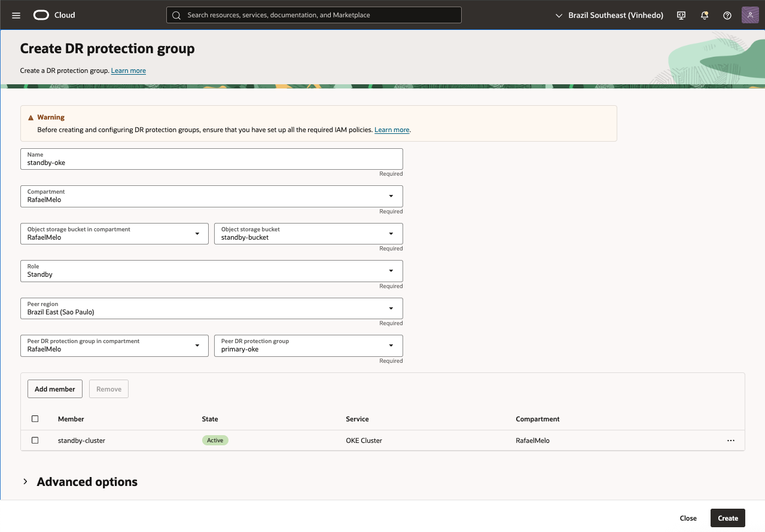Open the help question mark icon
This screenshot has width=765, height=532.
(x=727, y=16)
